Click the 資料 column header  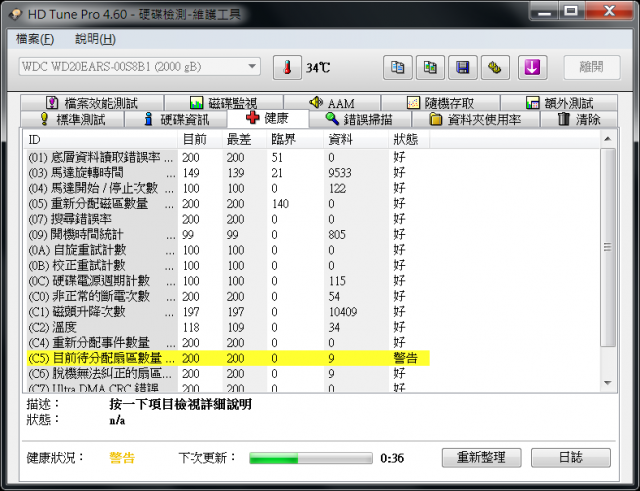pos(356,140)
